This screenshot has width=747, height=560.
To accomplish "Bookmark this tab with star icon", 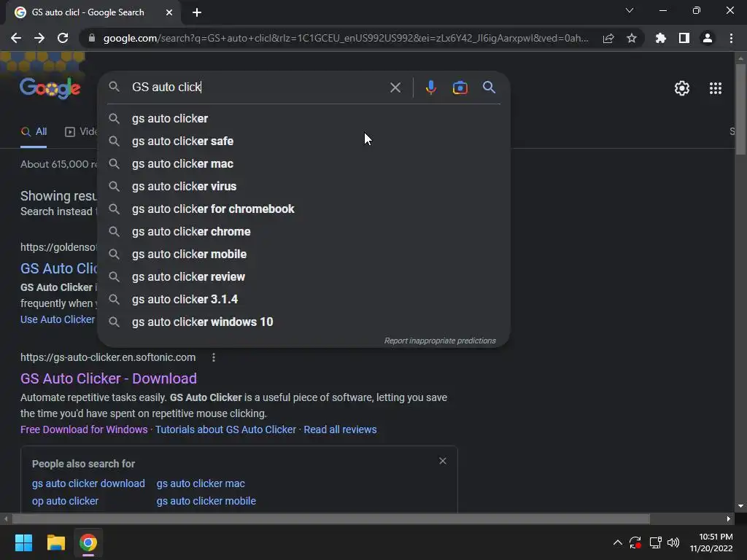I will 631,38.
